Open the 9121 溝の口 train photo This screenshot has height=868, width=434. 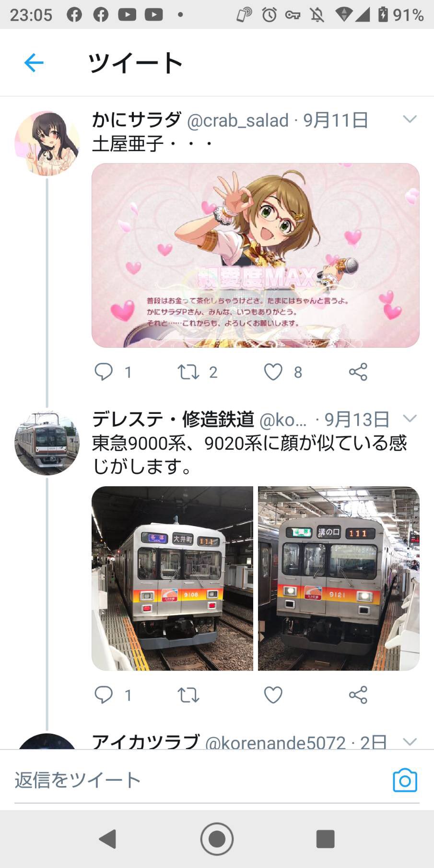[339, 578]
